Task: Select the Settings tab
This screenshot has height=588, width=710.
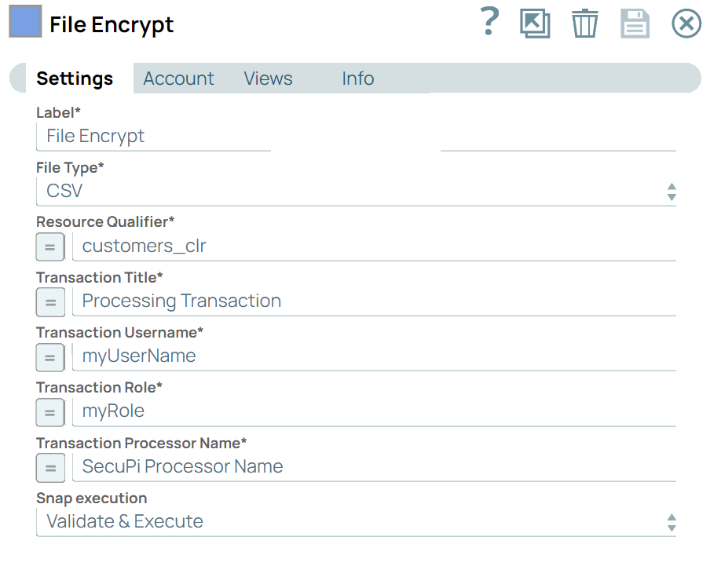Action: (75, 79)
